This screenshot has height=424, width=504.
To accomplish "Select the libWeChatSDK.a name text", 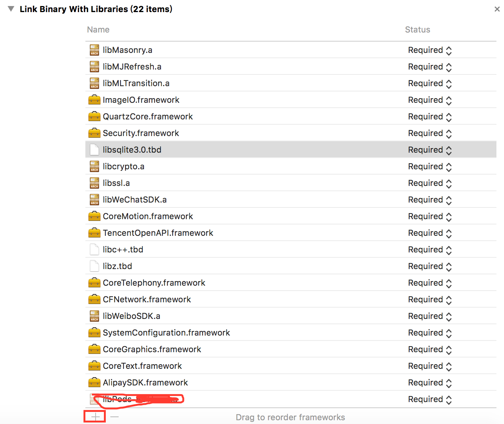I will click(x=135, y=200).
